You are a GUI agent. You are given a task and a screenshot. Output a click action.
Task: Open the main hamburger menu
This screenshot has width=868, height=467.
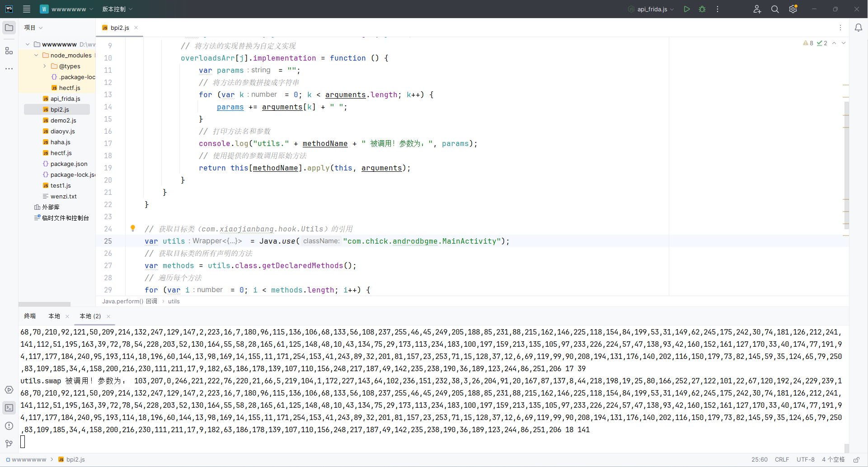tap(27, 9)
